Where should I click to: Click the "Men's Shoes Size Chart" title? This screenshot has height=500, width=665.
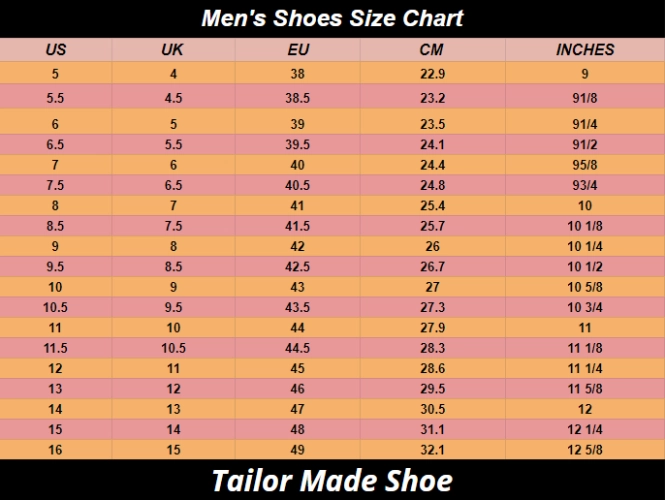[x=332, y=18]
